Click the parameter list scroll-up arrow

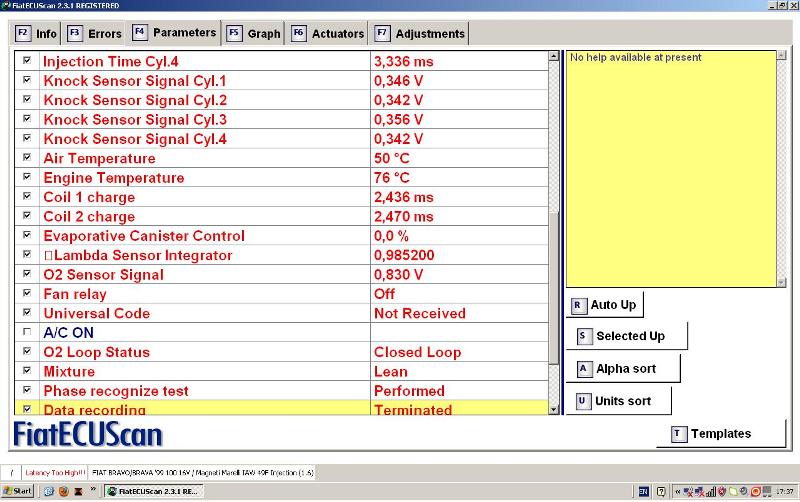pos(554,57)
